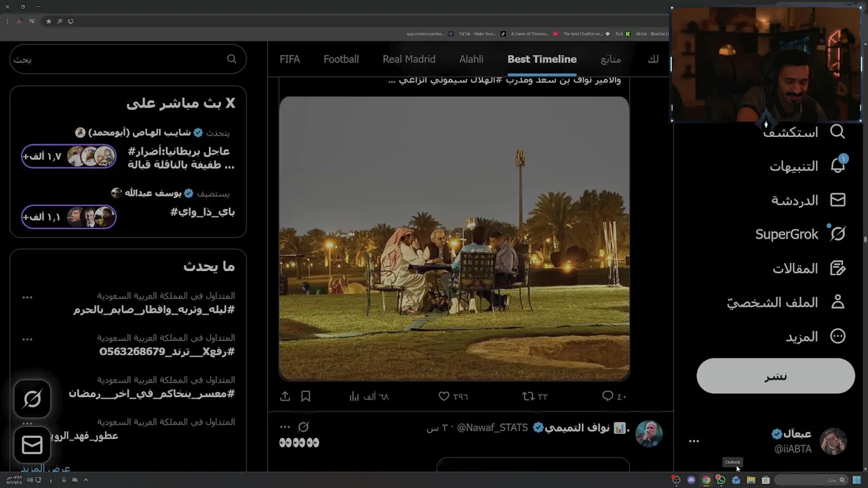This screenshot has width=868, height=488.
Task: Switch to the Football tab
Action: click(x=341, y=59)
